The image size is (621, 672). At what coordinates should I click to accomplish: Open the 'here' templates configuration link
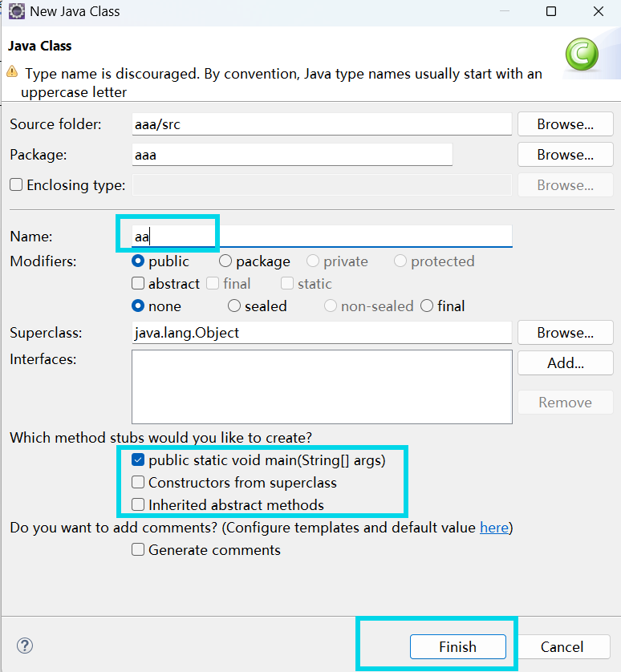coord(494,527)
